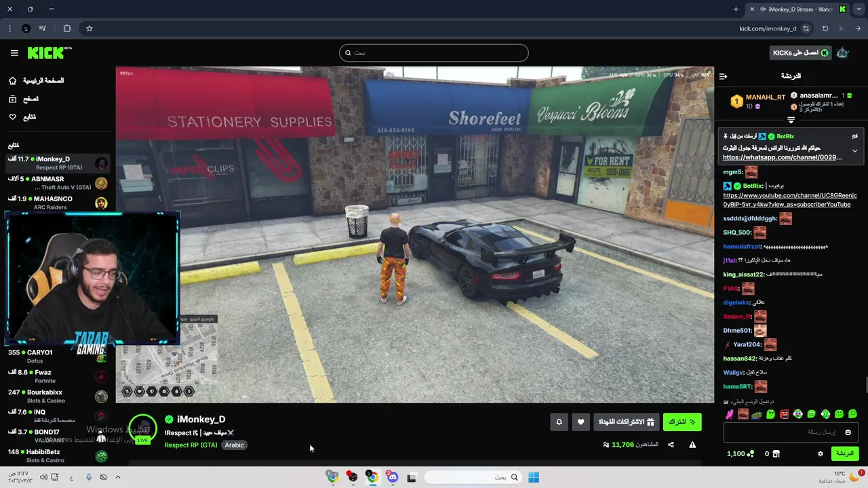Toggle notification bell for iMonkey_D
868x488 pixels.
[559, 422]
